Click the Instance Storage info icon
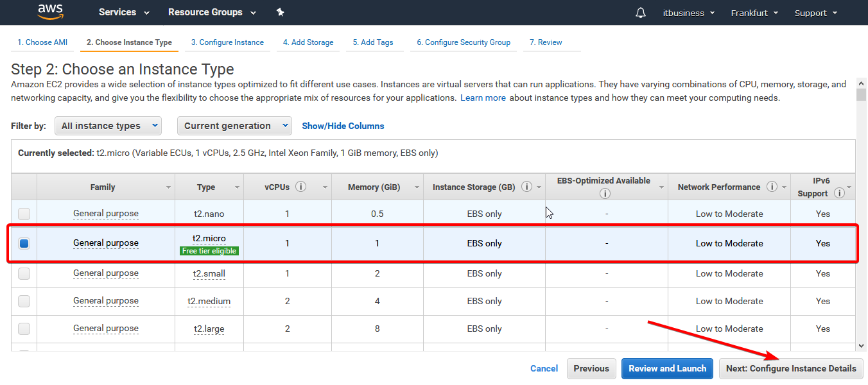This screenshot has height=385, width=868. 527,187
